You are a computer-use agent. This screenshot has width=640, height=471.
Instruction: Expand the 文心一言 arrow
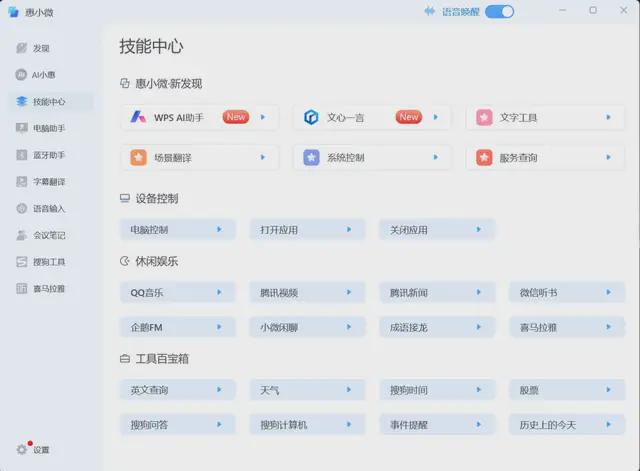pos(436,117)
